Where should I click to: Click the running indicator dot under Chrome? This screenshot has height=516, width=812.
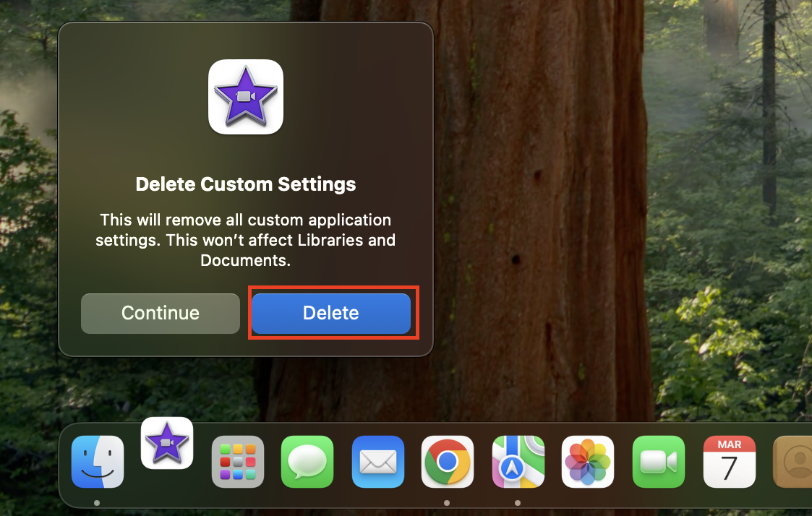447,502
